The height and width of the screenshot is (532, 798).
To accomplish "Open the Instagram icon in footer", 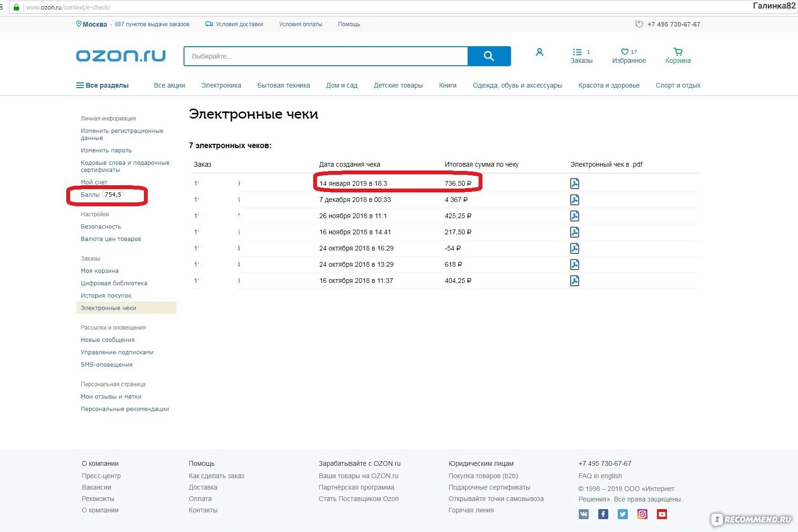I will (643, 514).
